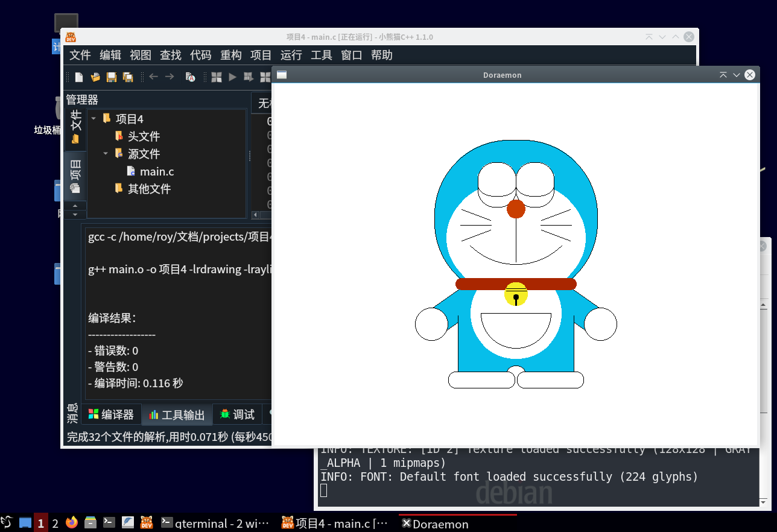The width and height of the screenshot is (777, 532).
Task: Open the 代码 menu
Action: pyautogui.click(x=201, y=55)
